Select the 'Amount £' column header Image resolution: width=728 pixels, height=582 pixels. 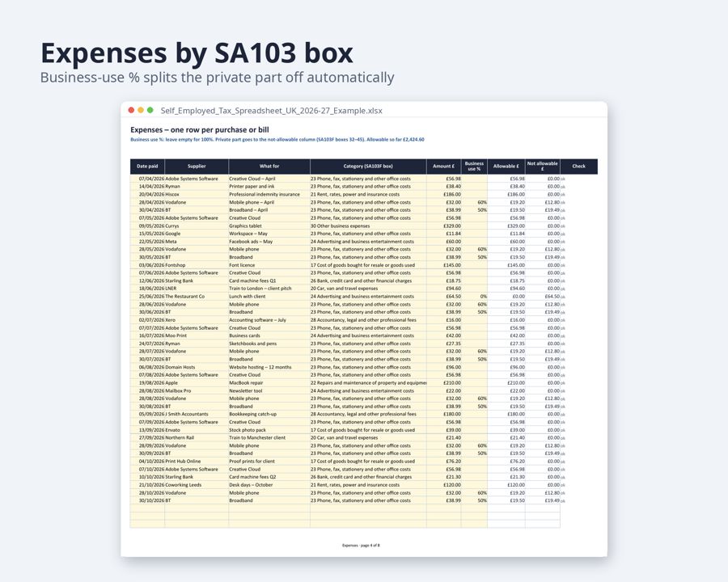click(444, 167)
